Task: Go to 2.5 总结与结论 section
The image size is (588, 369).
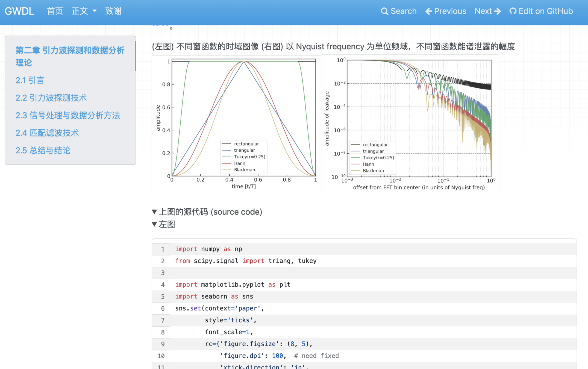Action: [x=43, y=150]
